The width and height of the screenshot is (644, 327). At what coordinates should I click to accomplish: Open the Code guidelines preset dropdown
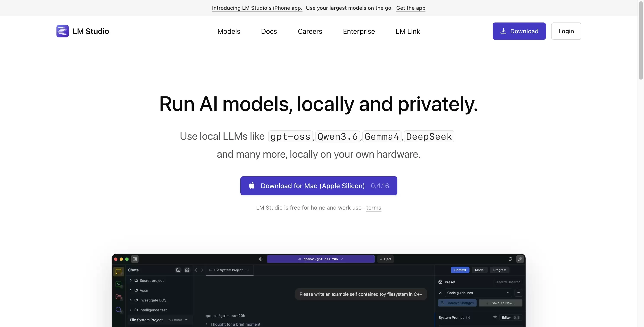click(478, 293)
